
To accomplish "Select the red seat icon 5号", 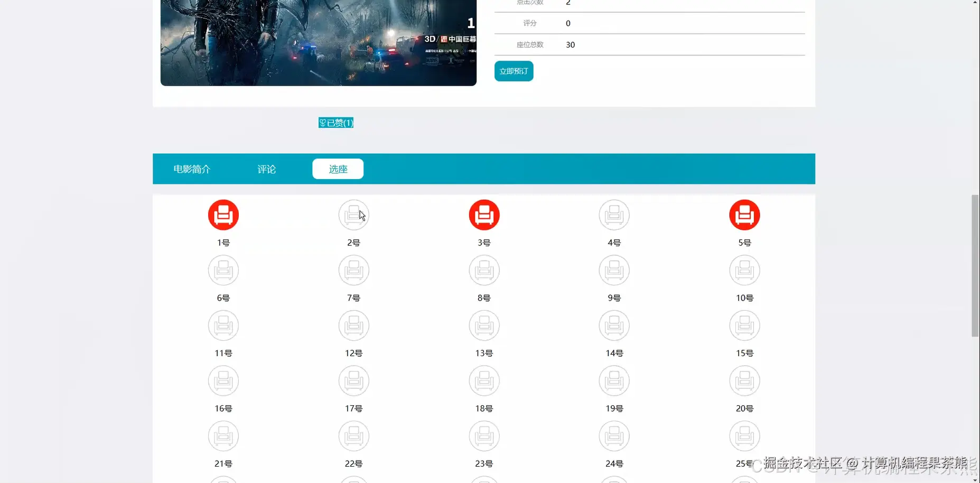I will click(x=744, y=215).
